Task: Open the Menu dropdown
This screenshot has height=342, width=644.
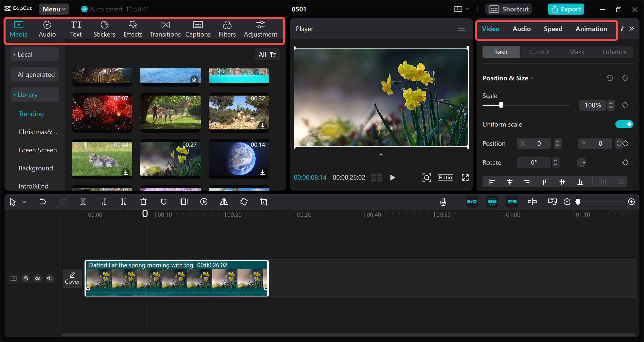Action: [x=54, y=9]
